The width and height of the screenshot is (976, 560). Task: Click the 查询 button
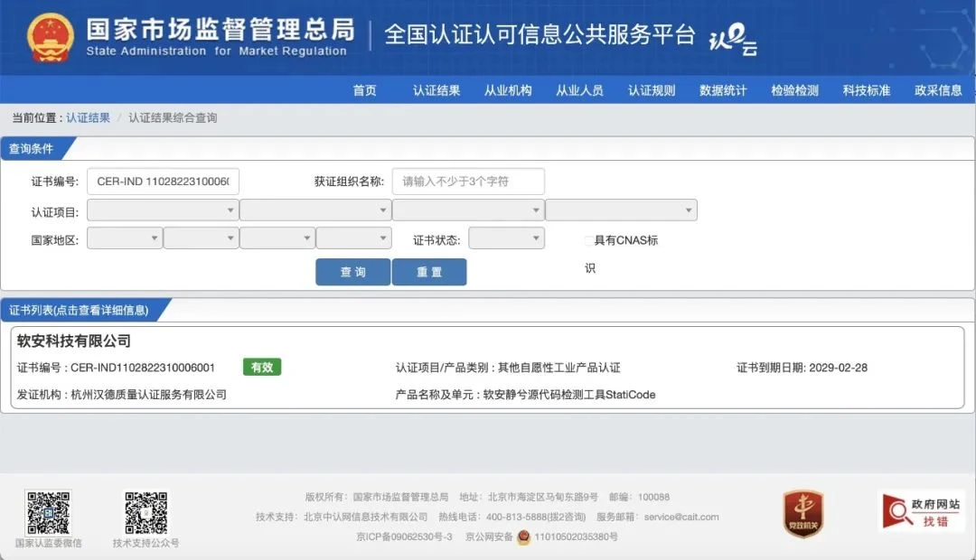[353, 272]
